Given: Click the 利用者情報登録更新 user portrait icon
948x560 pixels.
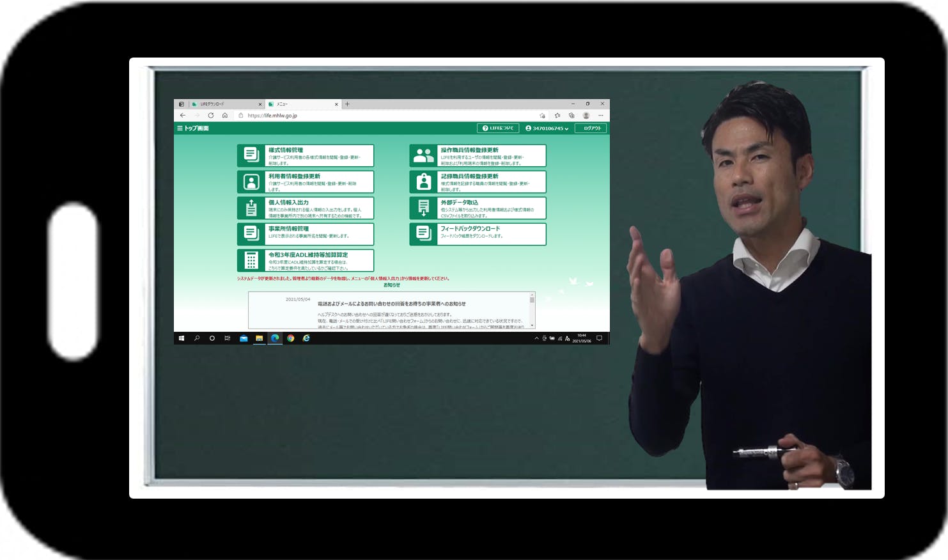Looking at the screenshot, I should point(251,182).
